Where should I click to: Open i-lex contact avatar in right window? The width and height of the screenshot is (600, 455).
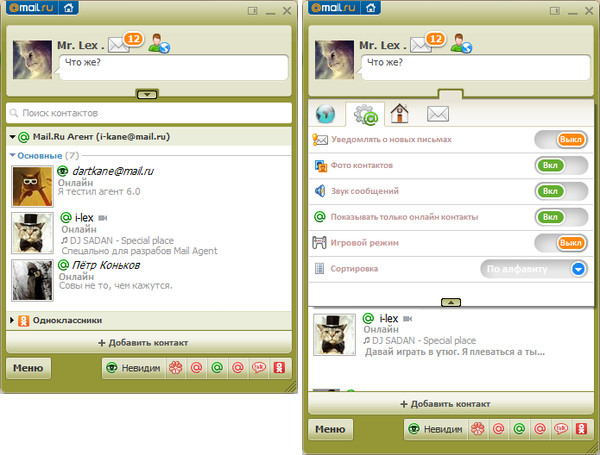click(334, 334)
